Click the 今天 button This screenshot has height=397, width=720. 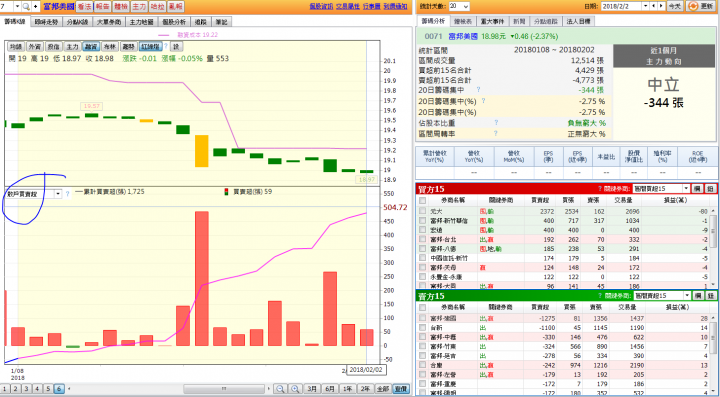click(675, 6)
